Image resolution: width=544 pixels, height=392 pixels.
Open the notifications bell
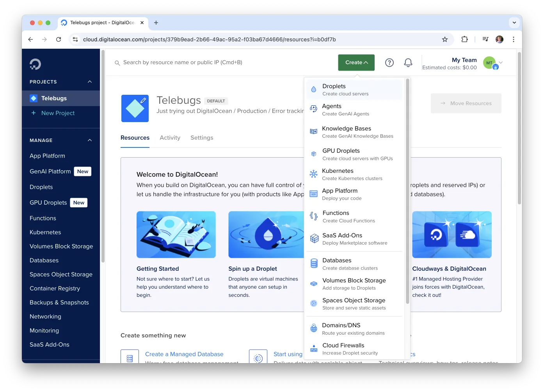(x=408, y=62)
